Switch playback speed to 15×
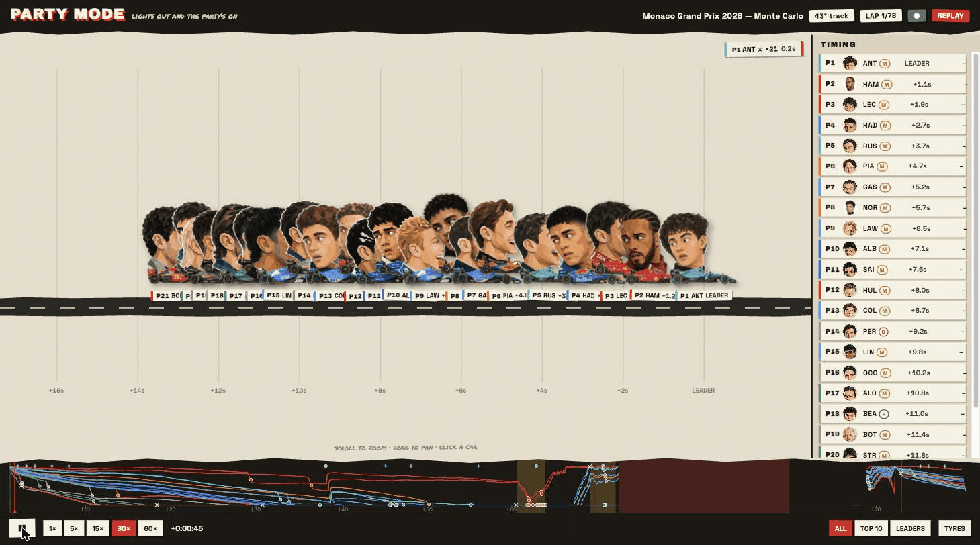Image resolution: width=980 pixels, height=545 pixels. (x=97, y=528)
